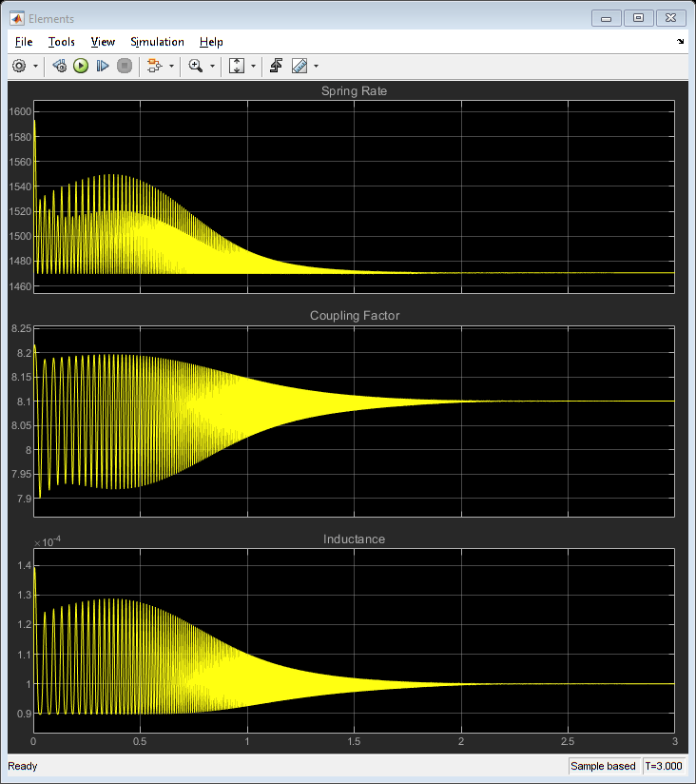This screenshot has width=696, height=784.
Task: Expand the Scale Axes options arrow
Action: 253,66
